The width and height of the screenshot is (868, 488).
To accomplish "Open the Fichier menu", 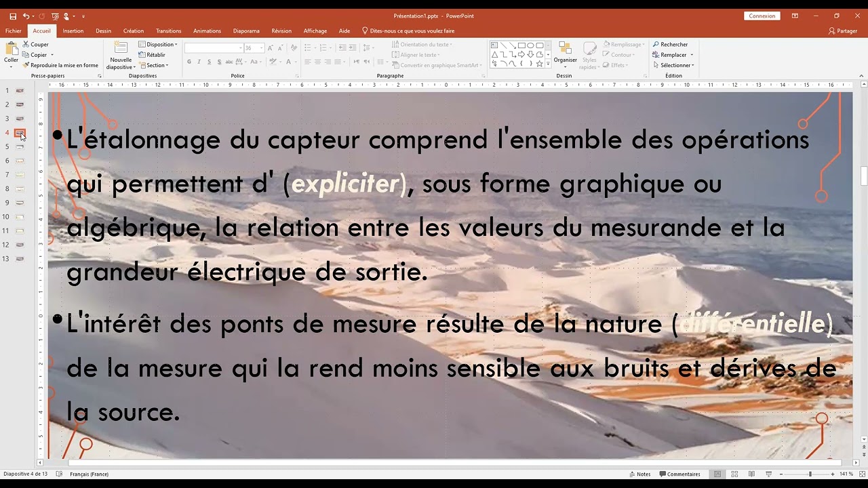I will tap(14, 30).
